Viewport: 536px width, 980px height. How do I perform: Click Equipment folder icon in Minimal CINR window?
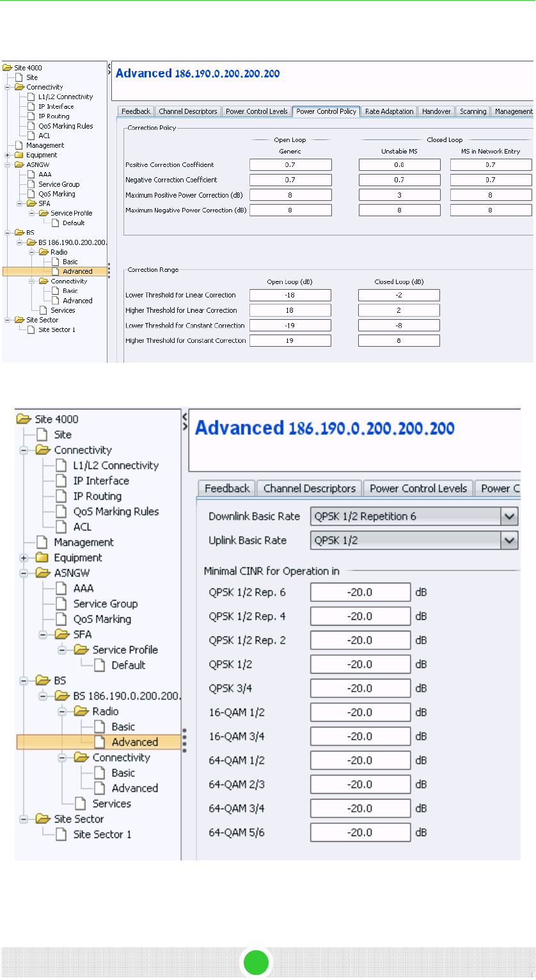click(42, 558)
